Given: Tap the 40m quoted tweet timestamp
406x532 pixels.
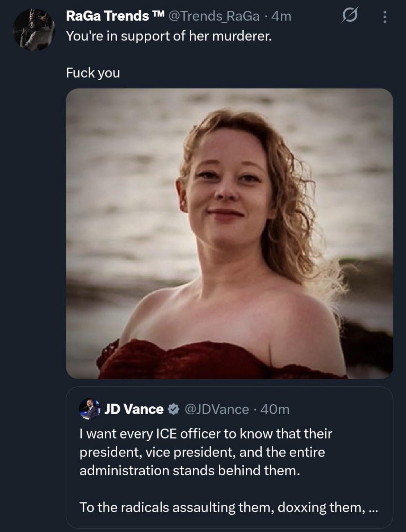Looking at the screenshot, I should click(275, 409).
